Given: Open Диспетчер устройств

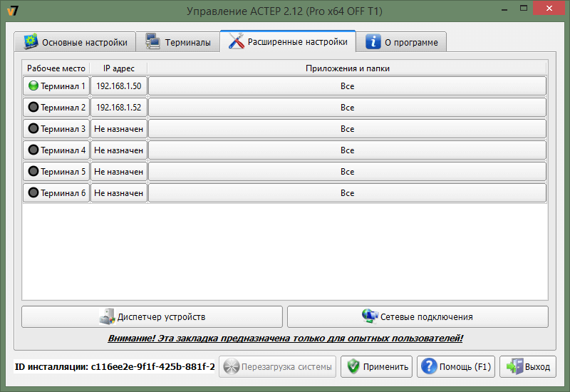Looking at the screenshot, I should point(152,316).
